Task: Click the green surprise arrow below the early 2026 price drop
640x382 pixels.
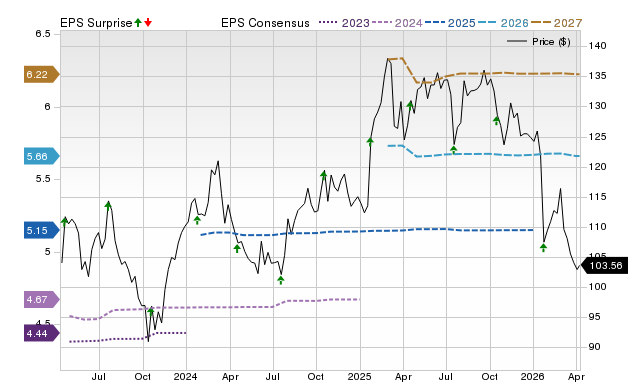Action: pyautogui.click(x=543, y=247)
